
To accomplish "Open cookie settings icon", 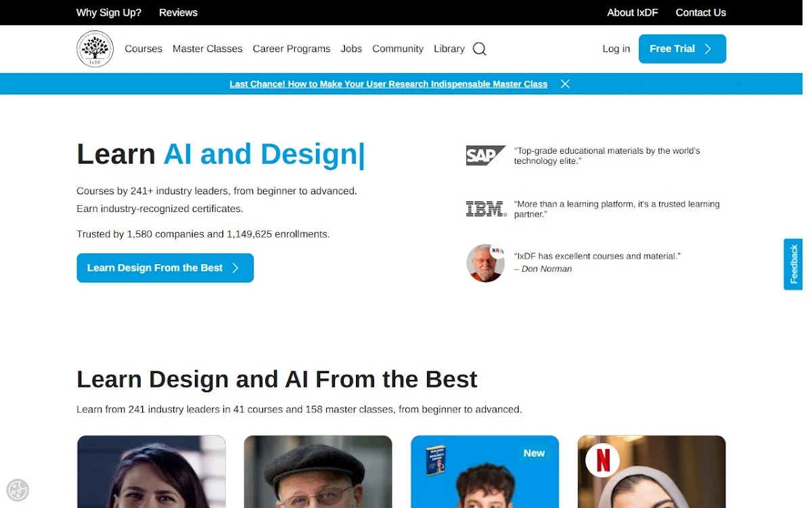I will tap(18, 490).
